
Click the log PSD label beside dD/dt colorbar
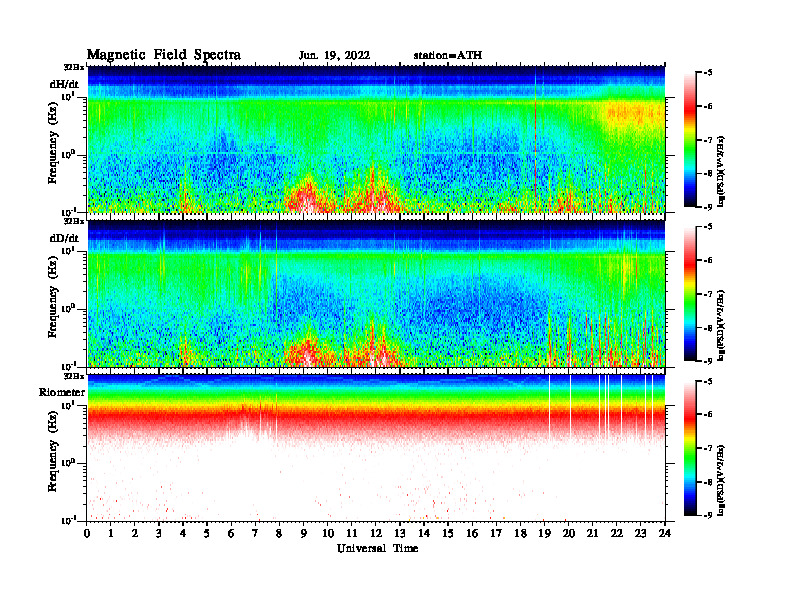[721, 325]
